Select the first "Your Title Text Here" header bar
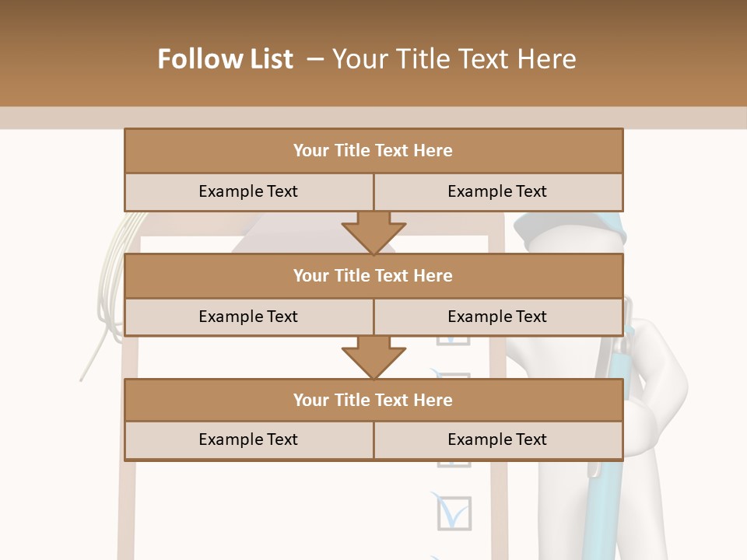The image size is (747, 560). (373, 151)
